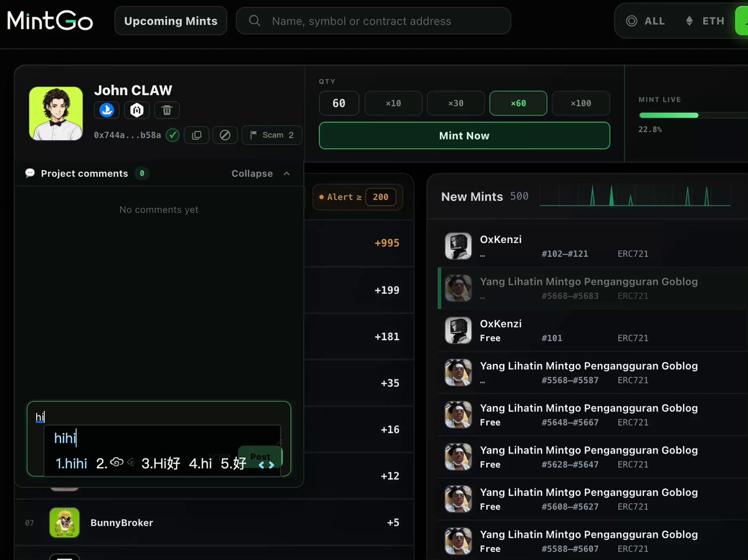Click the avatar for mint #5648–#5667
Image resolution: width=748 pixels, height=560 pixels.
click(x=458, y=415)
